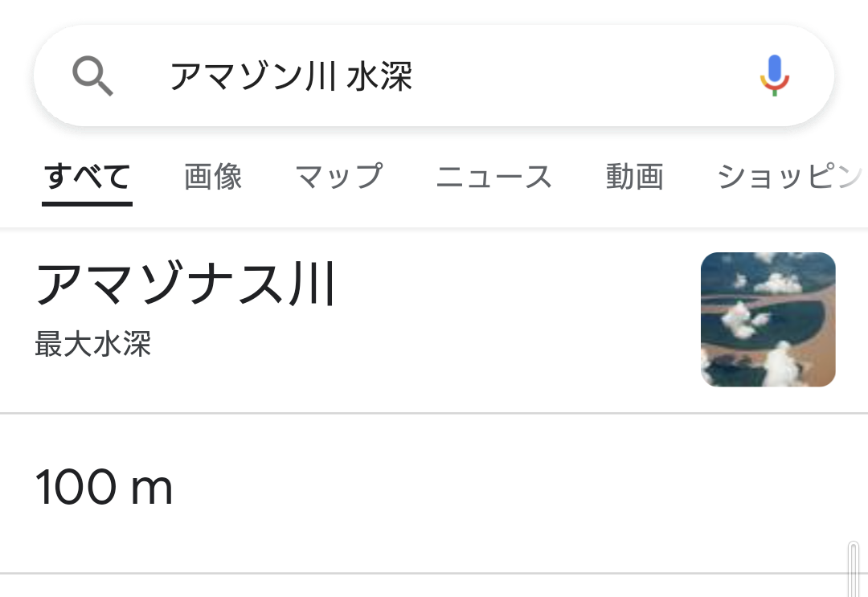Click the search query text アマゾン川 水深
Screen dimensions: 868x597
pyautogui.click(x=290, y=76)
